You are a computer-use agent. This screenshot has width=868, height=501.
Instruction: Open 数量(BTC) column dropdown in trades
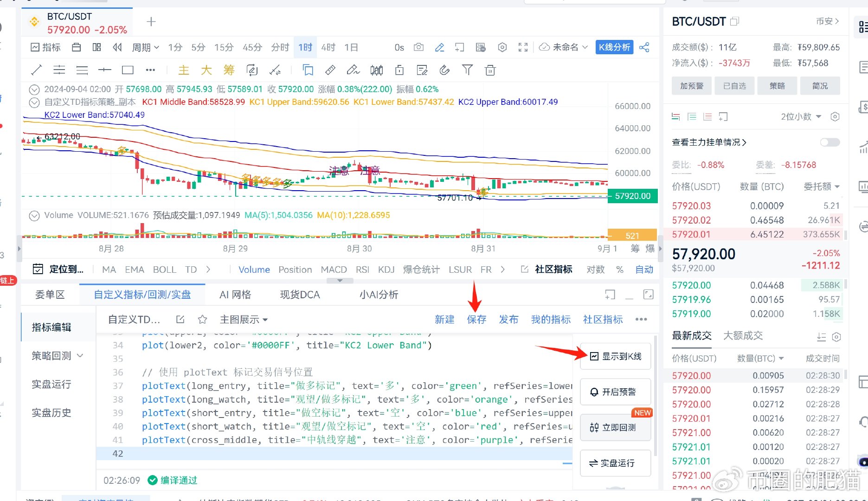(x=760, y=358)
